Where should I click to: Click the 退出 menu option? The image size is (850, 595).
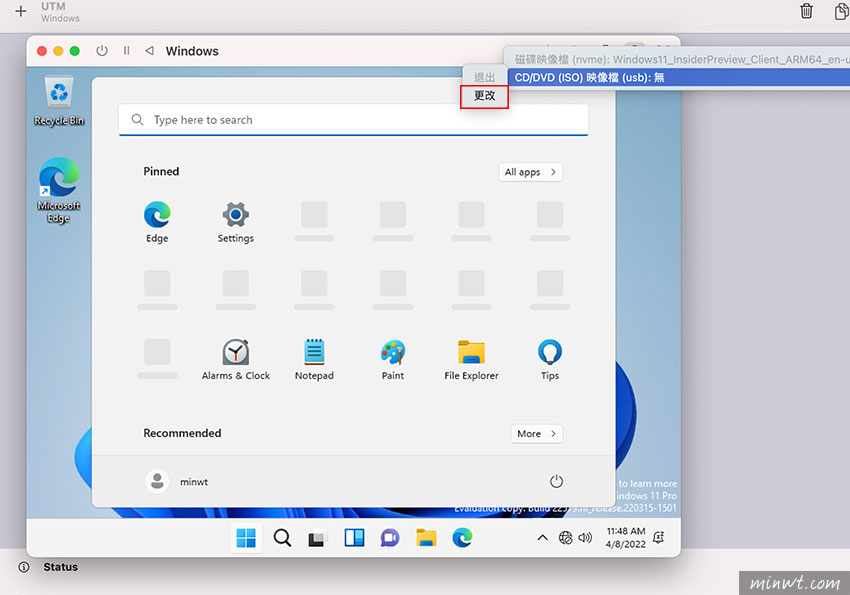click(x=484, y=77)
